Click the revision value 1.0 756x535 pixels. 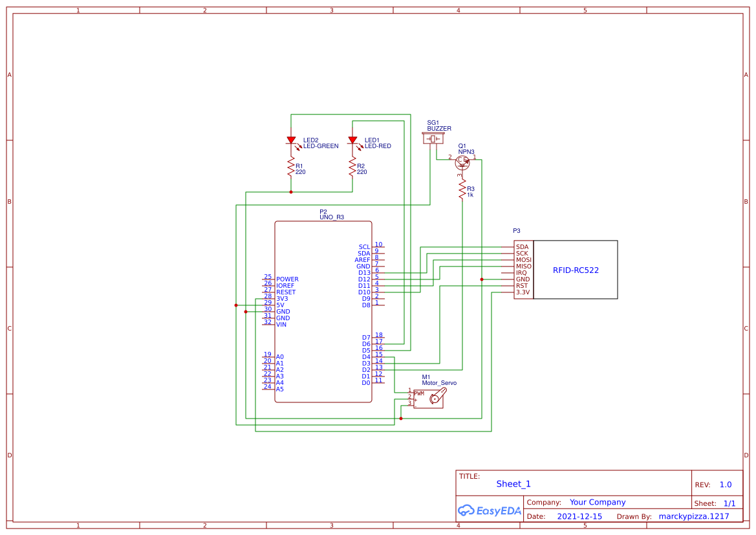pyautogui.click(x=726, y=485)
